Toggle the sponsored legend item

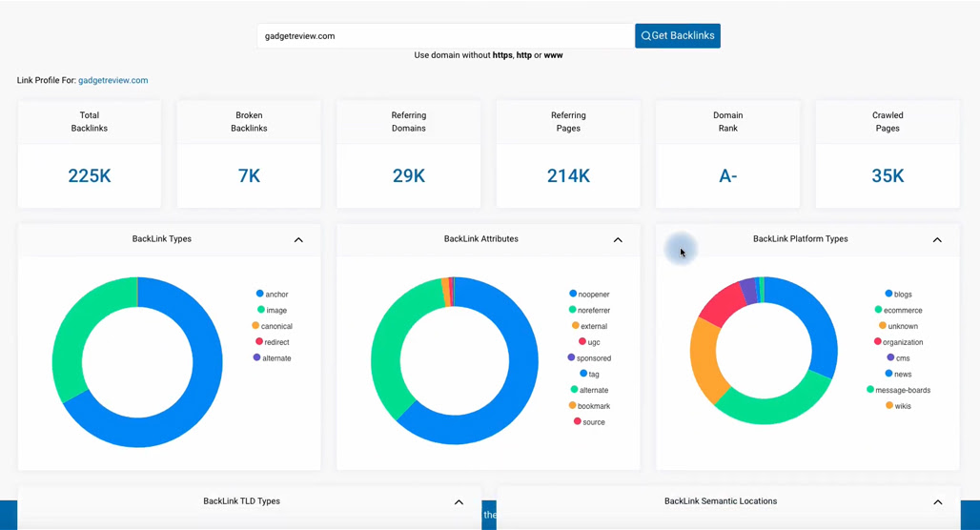coord(589,358)
